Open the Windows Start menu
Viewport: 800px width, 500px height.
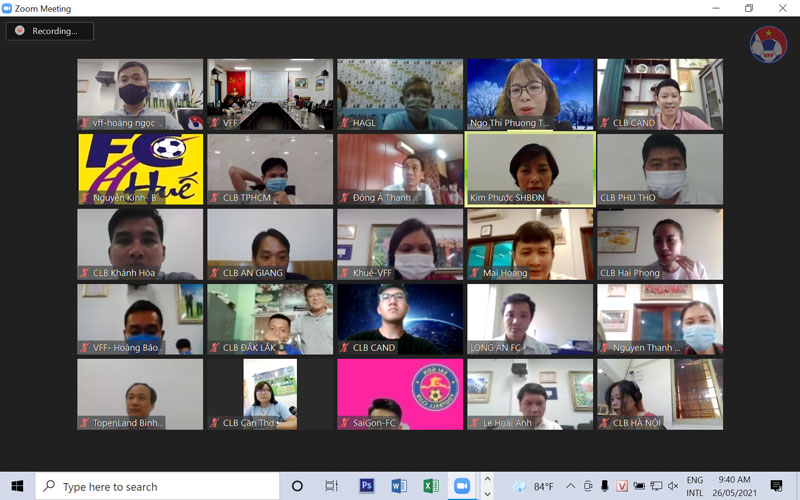tap(17, 486)
